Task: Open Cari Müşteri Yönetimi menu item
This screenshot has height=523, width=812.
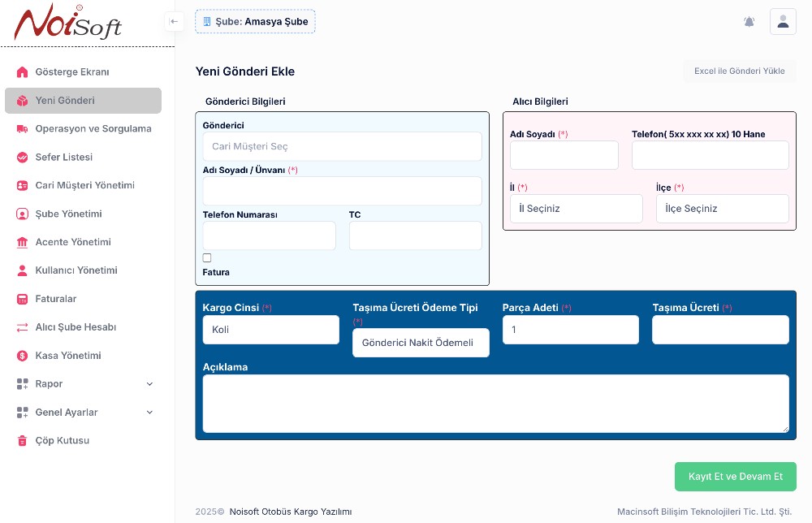Action: [84, 185]
